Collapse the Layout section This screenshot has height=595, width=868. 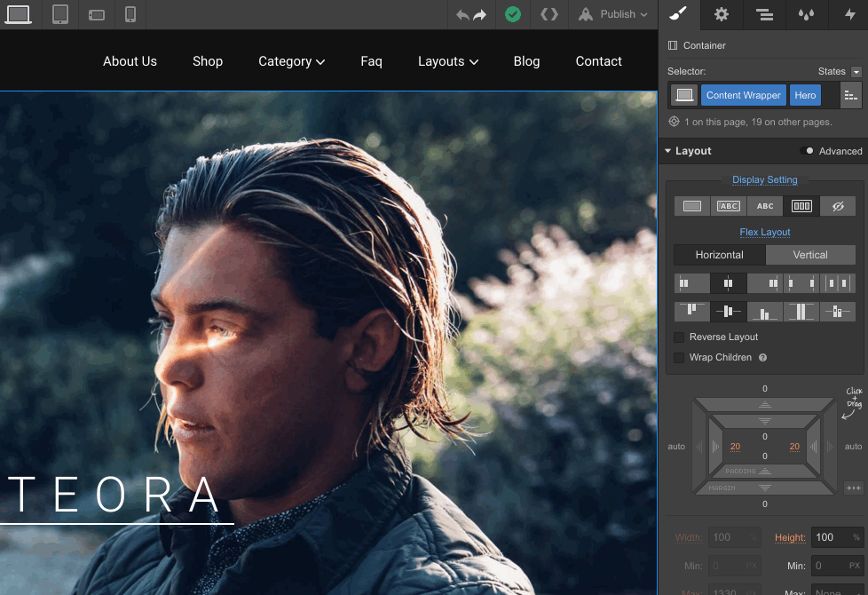[668, 151]
